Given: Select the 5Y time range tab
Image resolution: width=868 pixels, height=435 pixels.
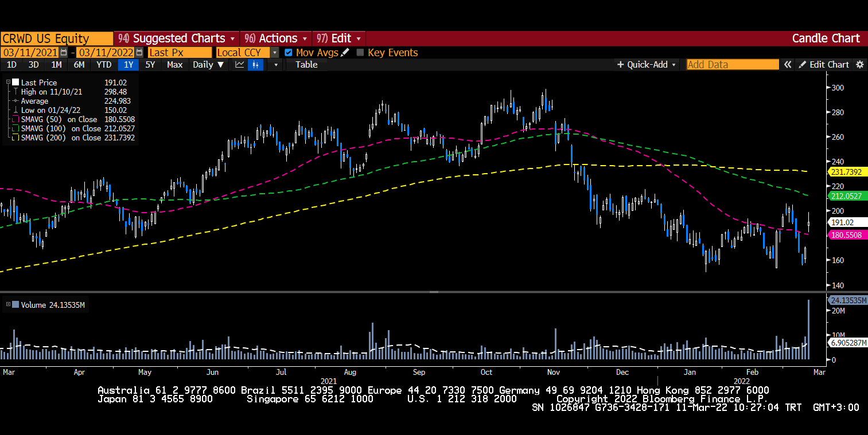Looking at the screenshot, I should pyautogui.click(x=150, y=65).
